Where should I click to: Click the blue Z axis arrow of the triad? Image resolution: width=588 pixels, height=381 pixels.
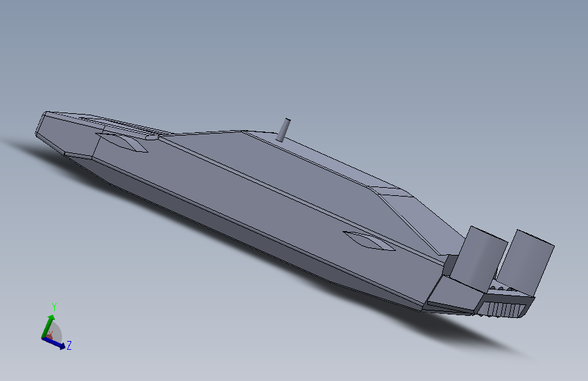(54, 343)
